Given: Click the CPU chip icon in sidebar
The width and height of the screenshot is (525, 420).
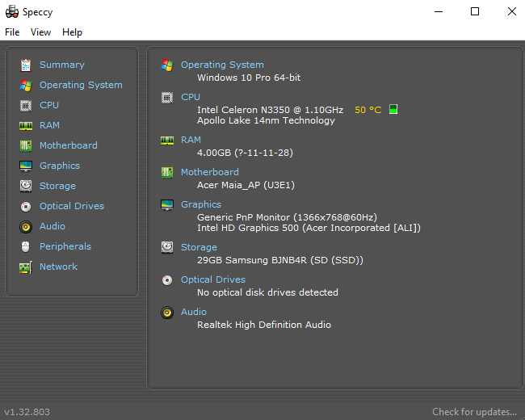Looking at the screenshot, I should pyautogui.click(x=26, y=106).
